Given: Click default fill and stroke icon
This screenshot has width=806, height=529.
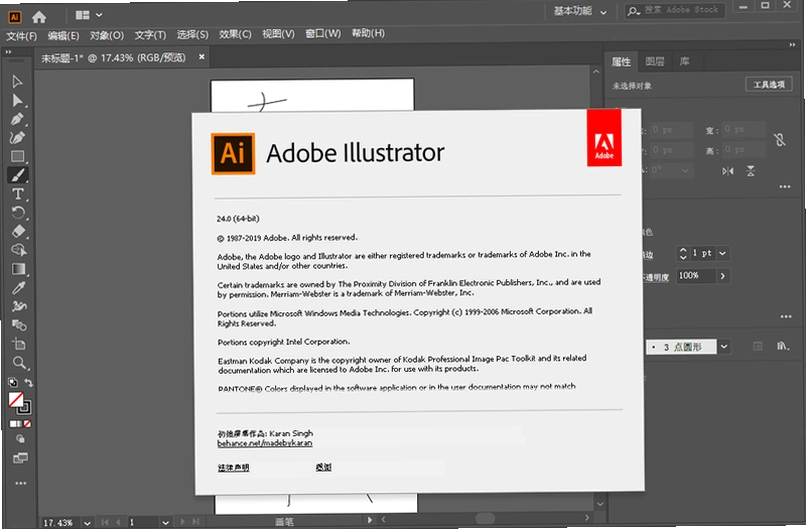Looking at the screenshot, I should click(x=13, y=382).
